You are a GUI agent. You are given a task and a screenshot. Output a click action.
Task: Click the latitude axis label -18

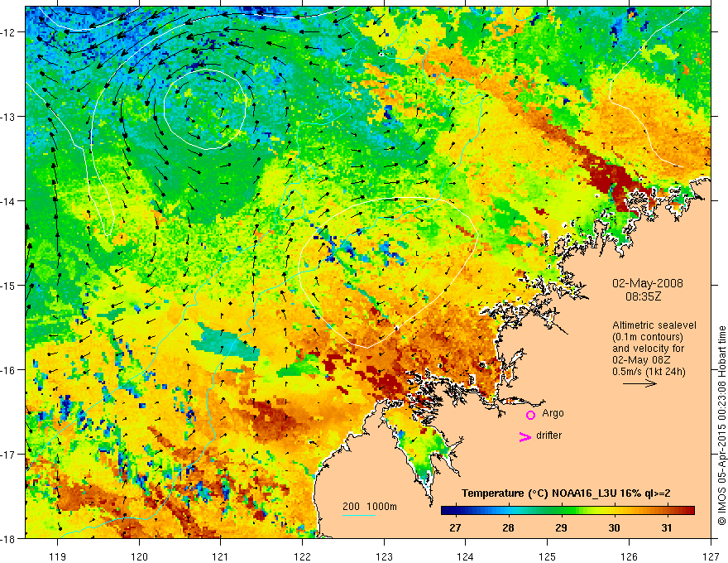tap(8, 538)
